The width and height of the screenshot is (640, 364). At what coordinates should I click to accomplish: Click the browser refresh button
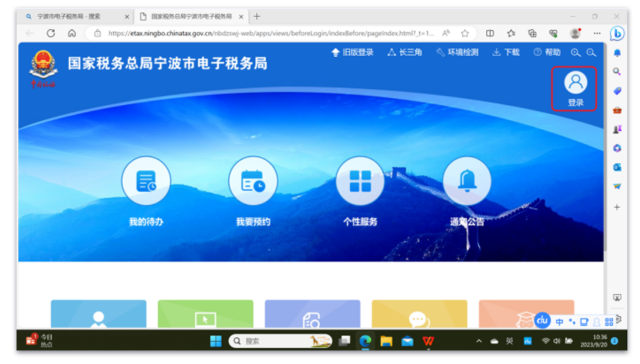51,33
